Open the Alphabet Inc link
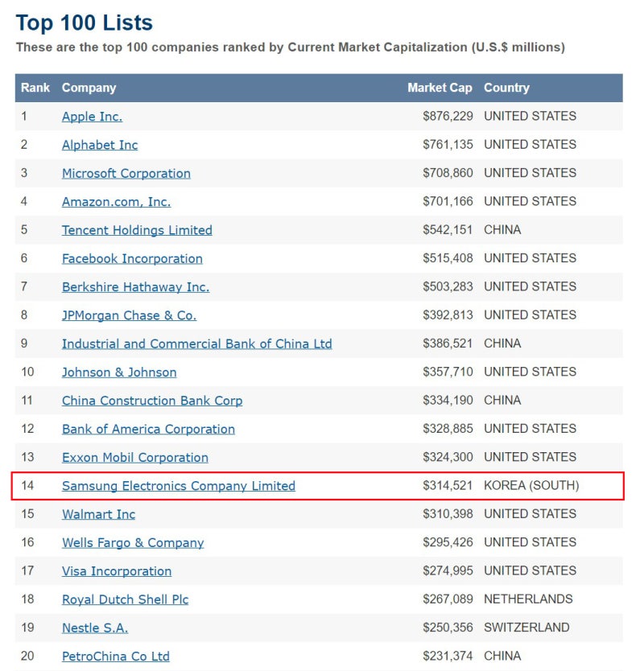The image size is (644, 671). [x=100, y=145]
